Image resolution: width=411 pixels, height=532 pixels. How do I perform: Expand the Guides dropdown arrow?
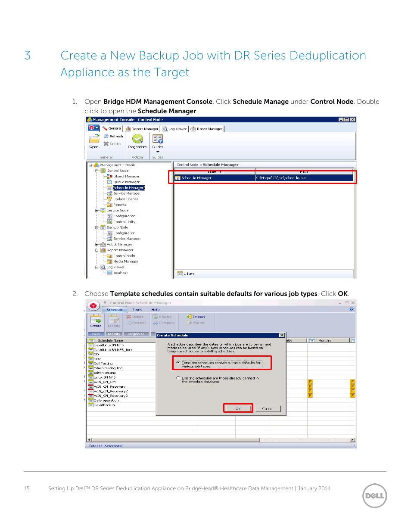click(x=158, y=152)
